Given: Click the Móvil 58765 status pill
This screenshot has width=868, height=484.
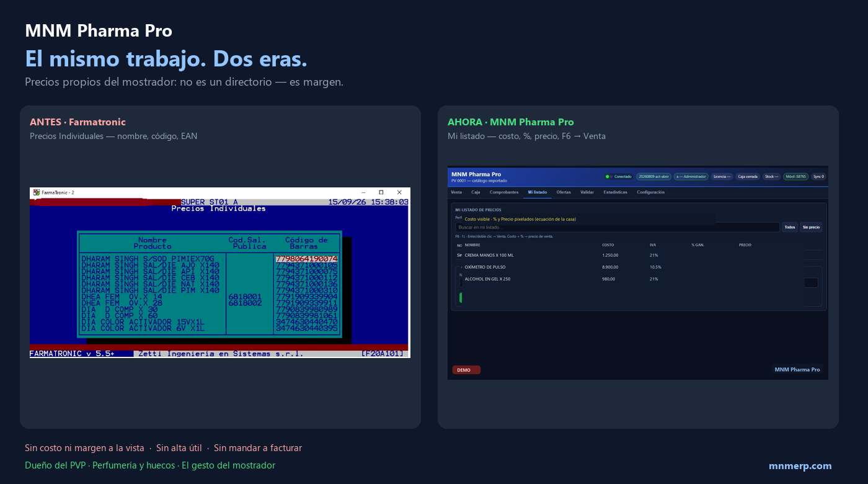Looking at the screenshot, I should pyautogui.click(x=796, y=176).
